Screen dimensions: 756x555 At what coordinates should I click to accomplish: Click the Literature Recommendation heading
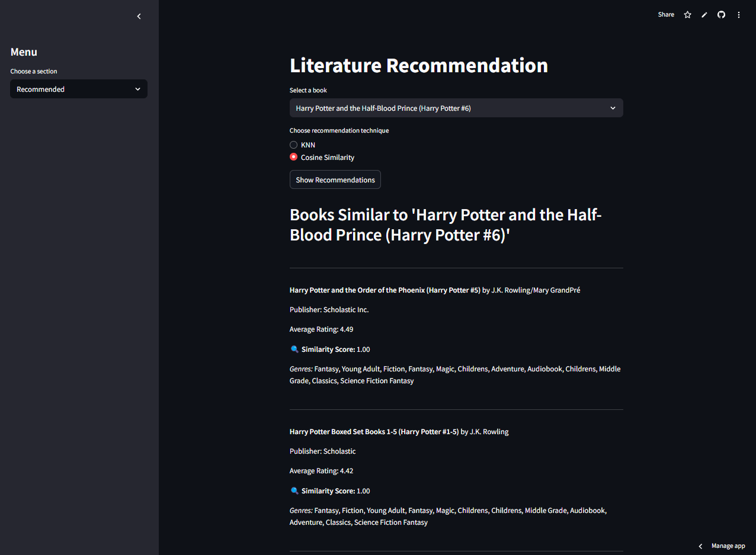(419, 65)
